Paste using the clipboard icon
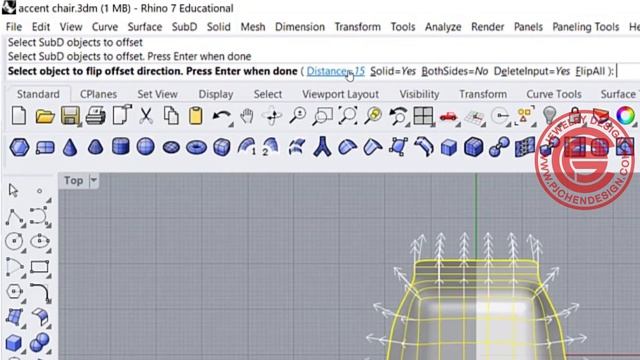The width and height of the screenshot is (640, 360). click(196, 116)
